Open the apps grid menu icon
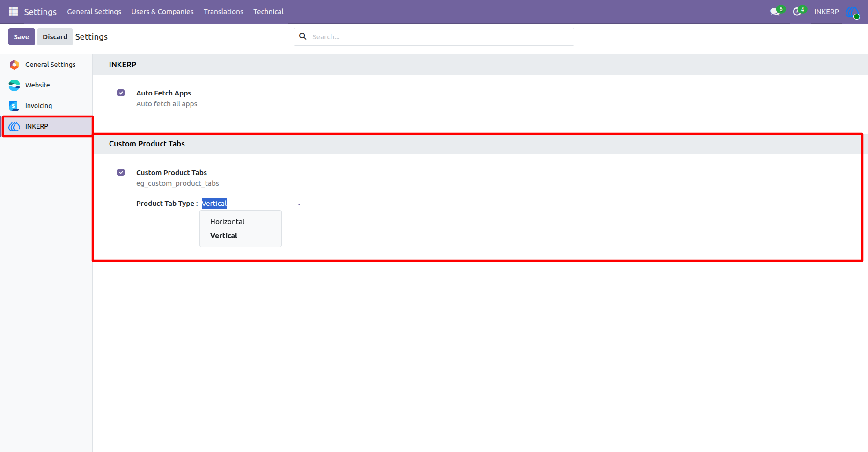Screen dimensions: 868x452 [x=14, y=11]
